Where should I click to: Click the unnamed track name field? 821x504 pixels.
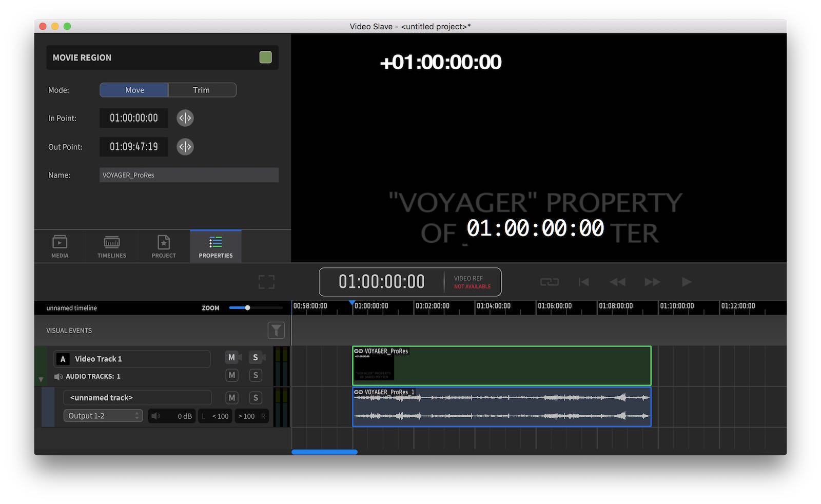tap(138, 398)
